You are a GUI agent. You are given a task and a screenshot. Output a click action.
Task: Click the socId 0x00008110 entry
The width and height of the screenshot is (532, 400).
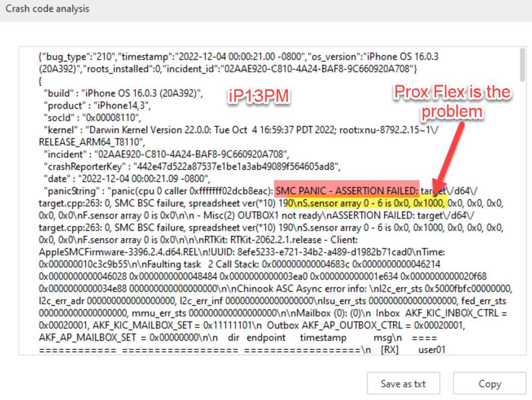pyautogui.click(x=92, y=118)
